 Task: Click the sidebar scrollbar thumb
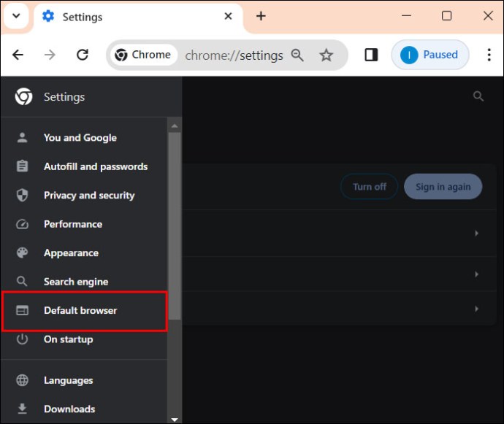[175, 226]
